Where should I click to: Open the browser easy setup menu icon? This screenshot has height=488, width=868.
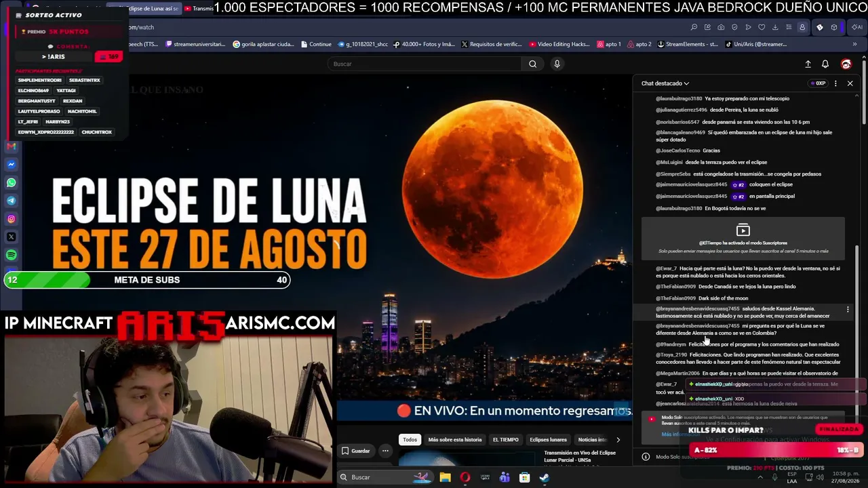tap(789, 27)
